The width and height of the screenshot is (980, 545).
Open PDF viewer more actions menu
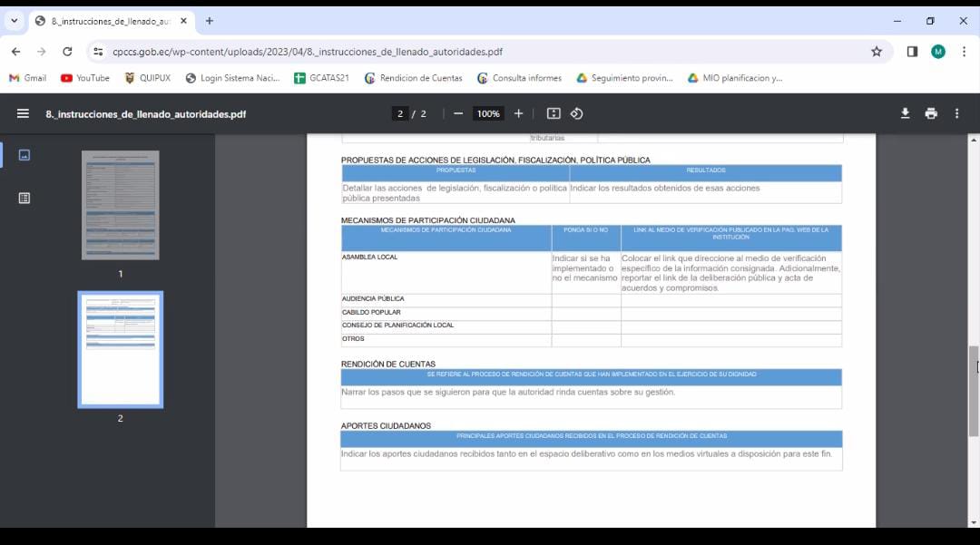pyautogui.click(x=956, y=113)
